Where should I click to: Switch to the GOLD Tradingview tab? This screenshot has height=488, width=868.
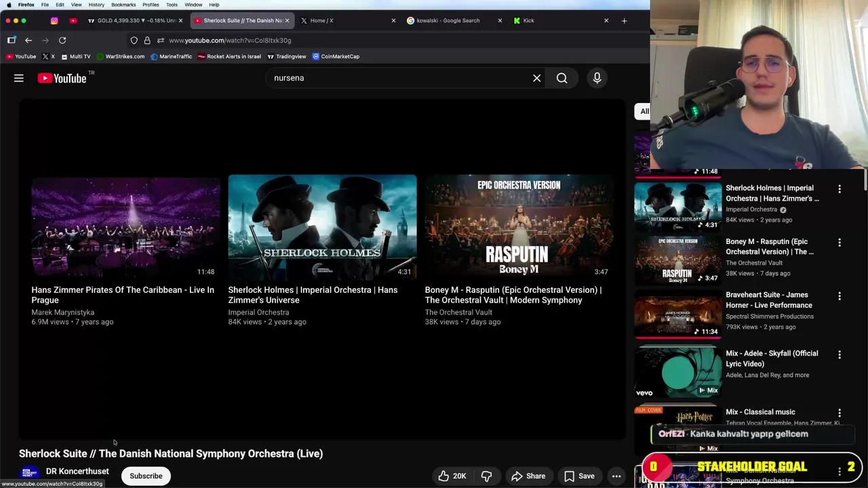pyautogui.click(x=134, y=20)
